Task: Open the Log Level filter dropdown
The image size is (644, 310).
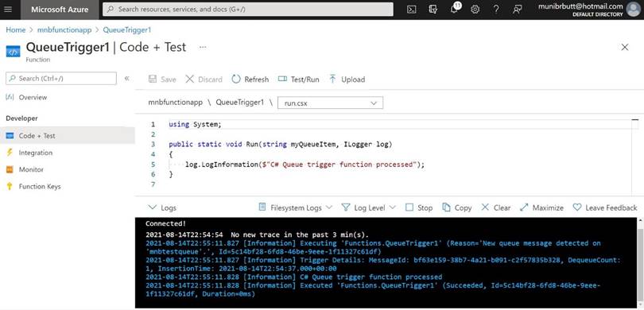Action: click(x=369, y=207)
